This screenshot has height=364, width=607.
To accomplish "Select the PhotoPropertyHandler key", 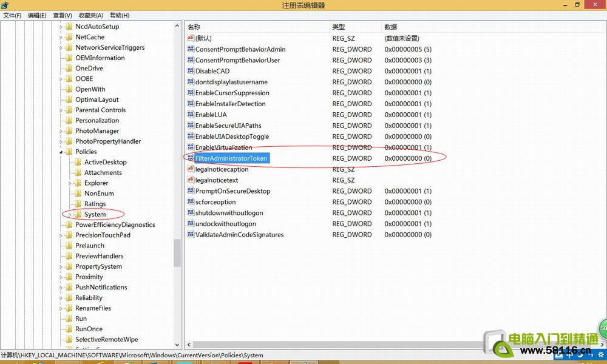I will point(108,141).
